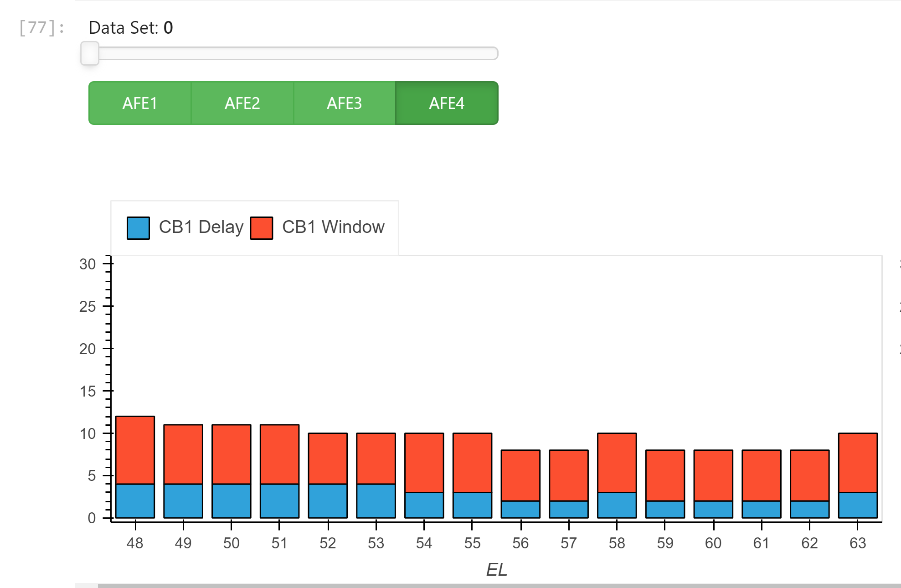
Task: Click the blue bar segment for EL 63
Action: point(858,505)
